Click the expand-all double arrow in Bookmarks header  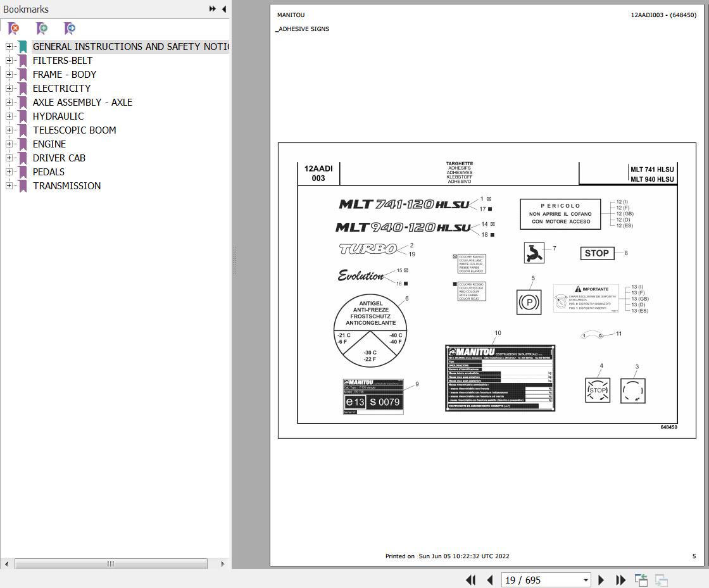212,9
